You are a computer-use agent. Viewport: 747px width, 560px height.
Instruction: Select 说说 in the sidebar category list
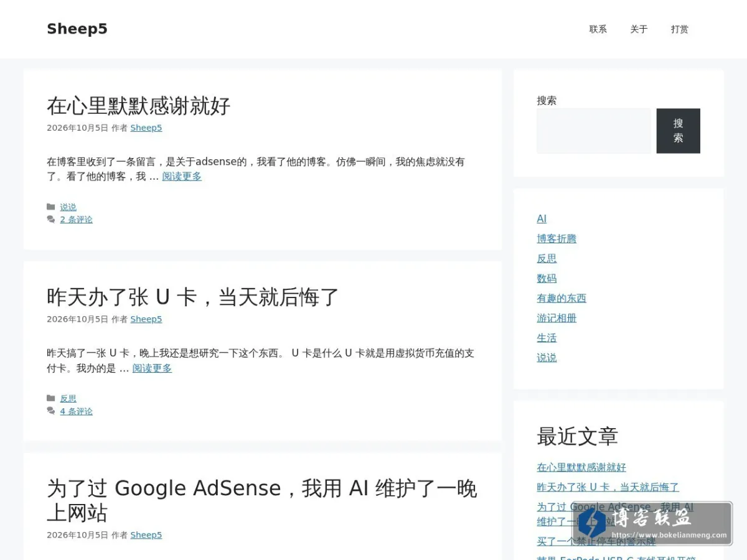pyautogui.click(x=547, y=358)
